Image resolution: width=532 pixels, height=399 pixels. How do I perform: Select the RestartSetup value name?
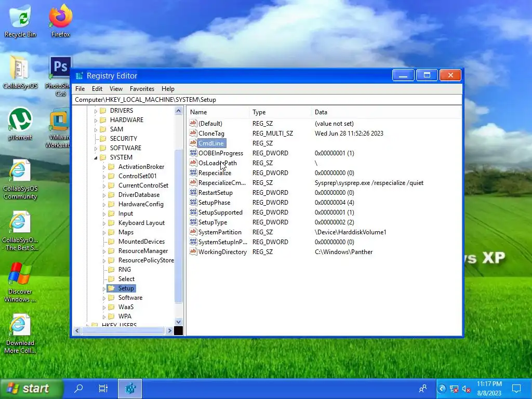[216, 192]
